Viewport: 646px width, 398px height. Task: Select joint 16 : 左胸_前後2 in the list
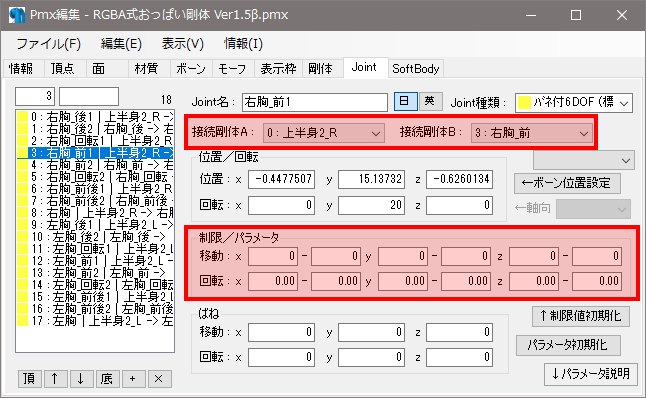[95, 309]
